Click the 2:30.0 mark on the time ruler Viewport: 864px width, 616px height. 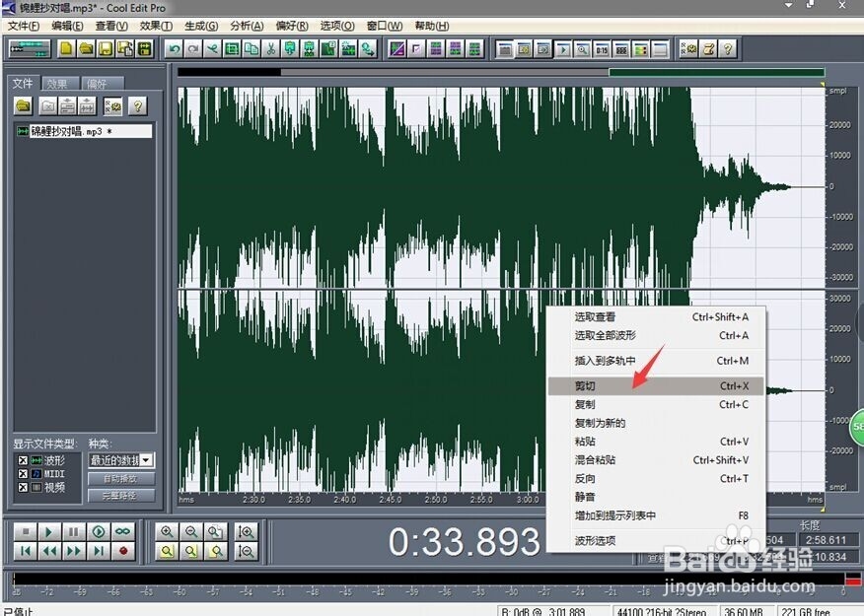253,500
